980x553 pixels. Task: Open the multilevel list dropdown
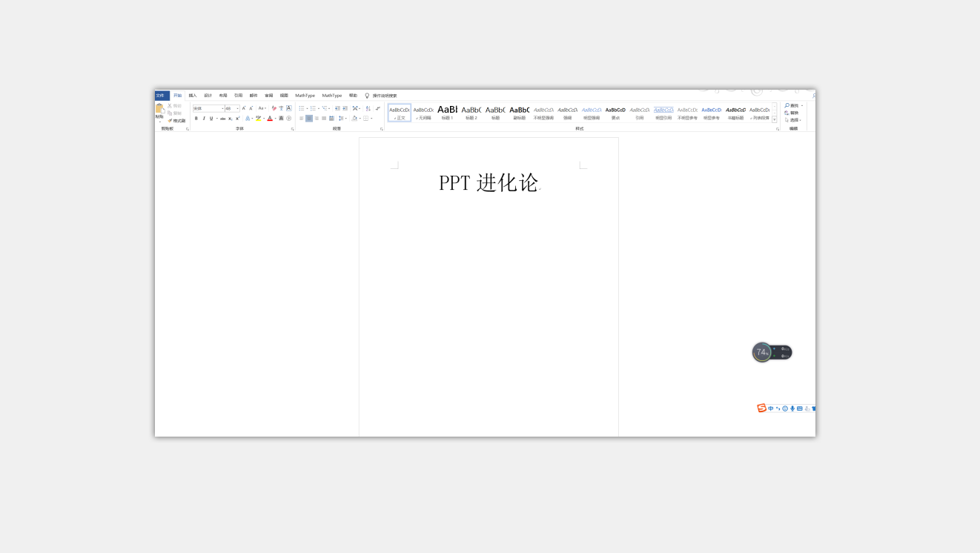click(330, 109)
